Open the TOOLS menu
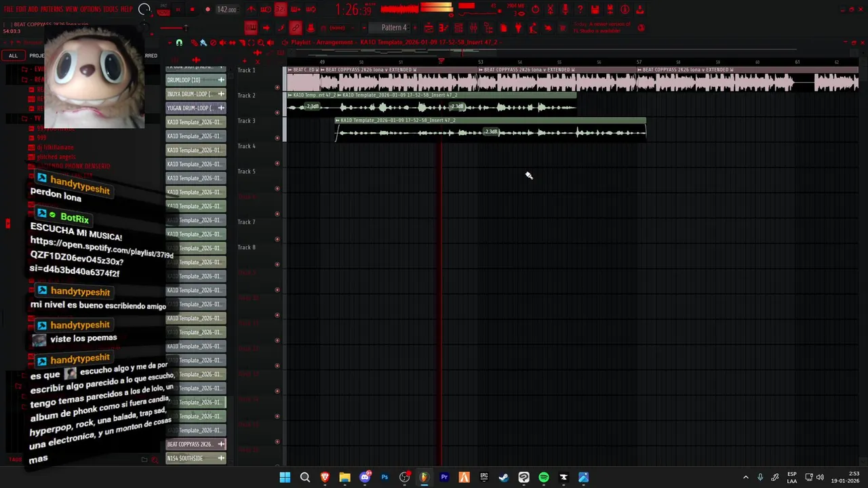 [x=111, y=9]
